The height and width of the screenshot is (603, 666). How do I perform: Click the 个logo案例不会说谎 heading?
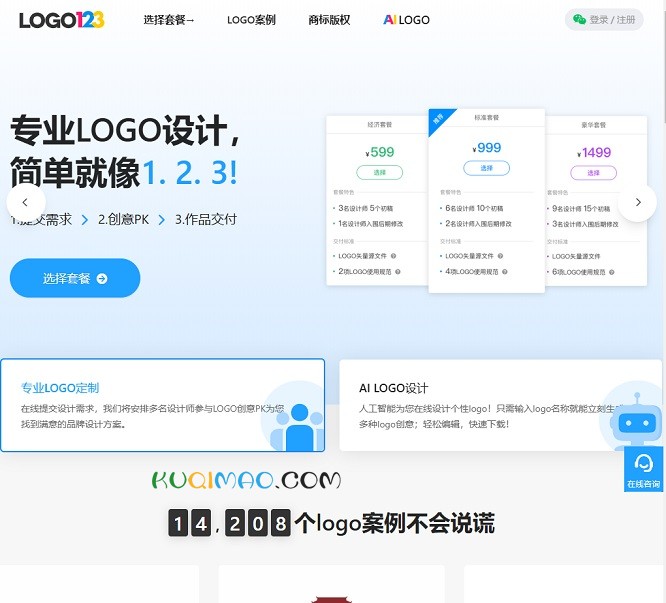tap(395, 523)
